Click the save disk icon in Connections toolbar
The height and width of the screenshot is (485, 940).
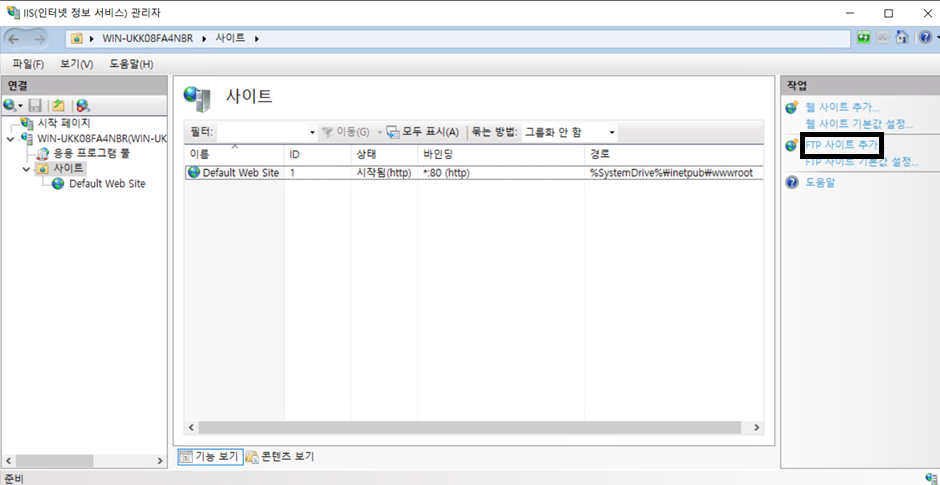pos(35,105)
